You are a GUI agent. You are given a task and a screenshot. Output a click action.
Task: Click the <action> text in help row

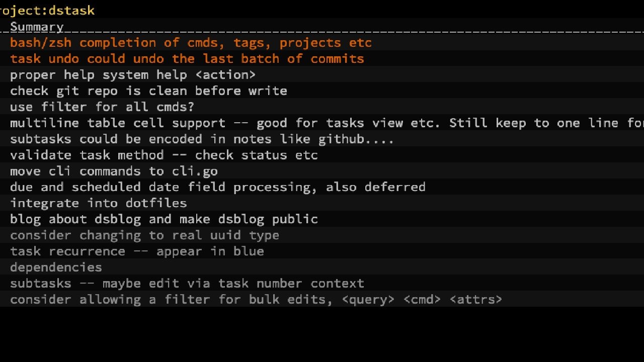(225, 75)
